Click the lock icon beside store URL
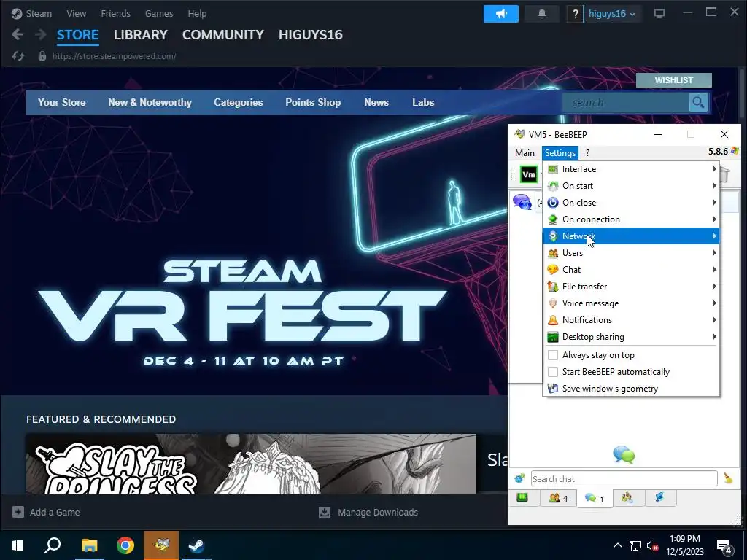This screenshot has width=747, height=560. coord(42,56)
